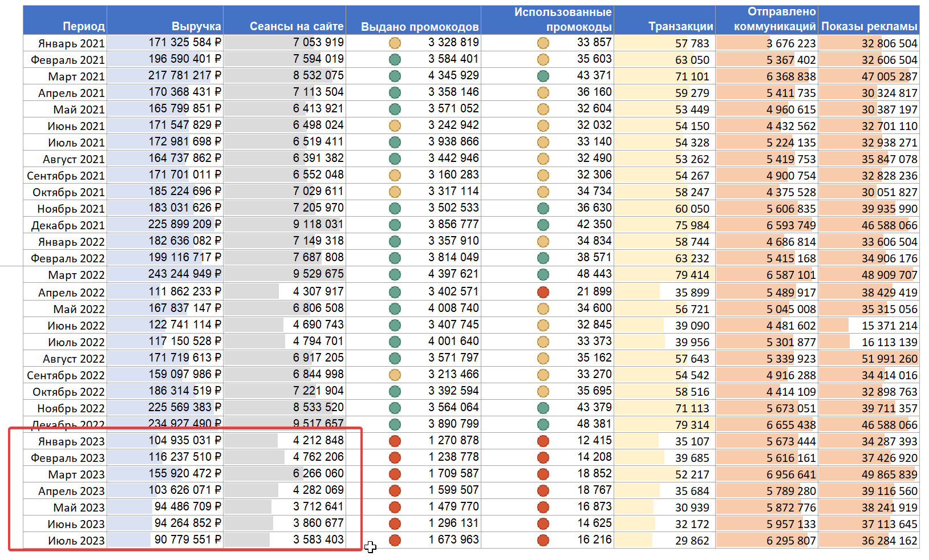Click the green promo-issued indicator for Август 2022

395,359
